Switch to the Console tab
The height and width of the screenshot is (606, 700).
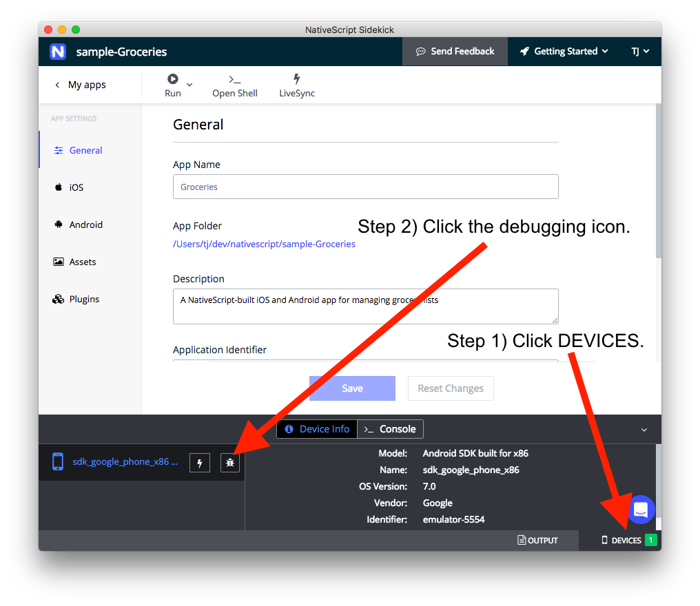pos(390,429)
